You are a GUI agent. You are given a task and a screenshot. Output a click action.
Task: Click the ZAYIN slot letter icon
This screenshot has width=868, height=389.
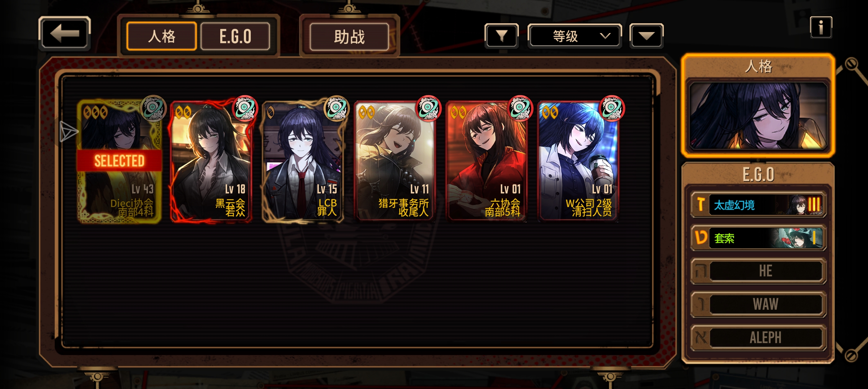point(700,204)
